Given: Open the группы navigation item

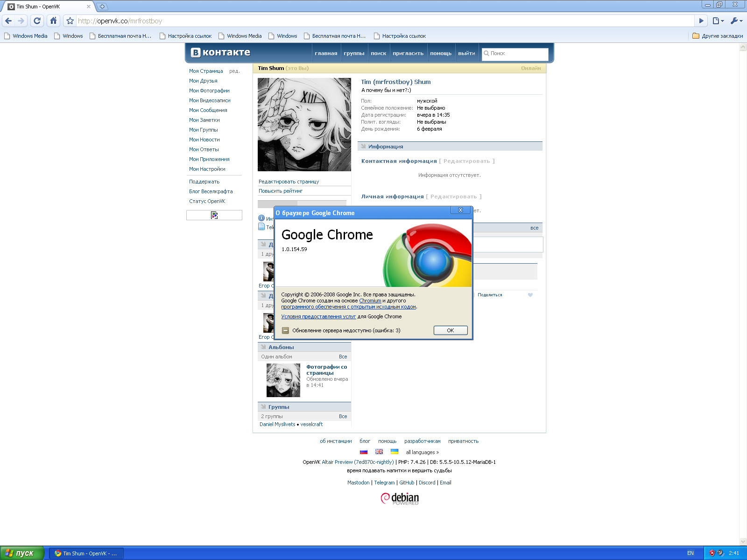Looking at the screenshot, I should (x=354, y=53).
